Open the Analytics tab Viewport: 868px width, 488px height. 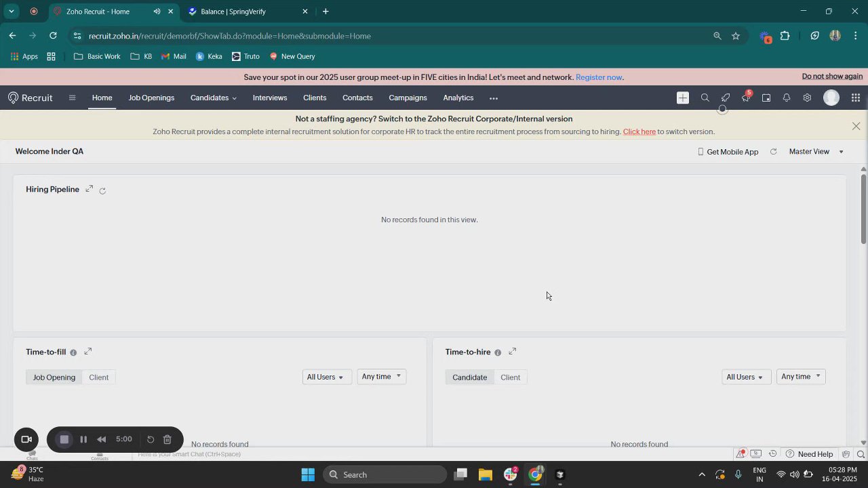pos(458,98)
